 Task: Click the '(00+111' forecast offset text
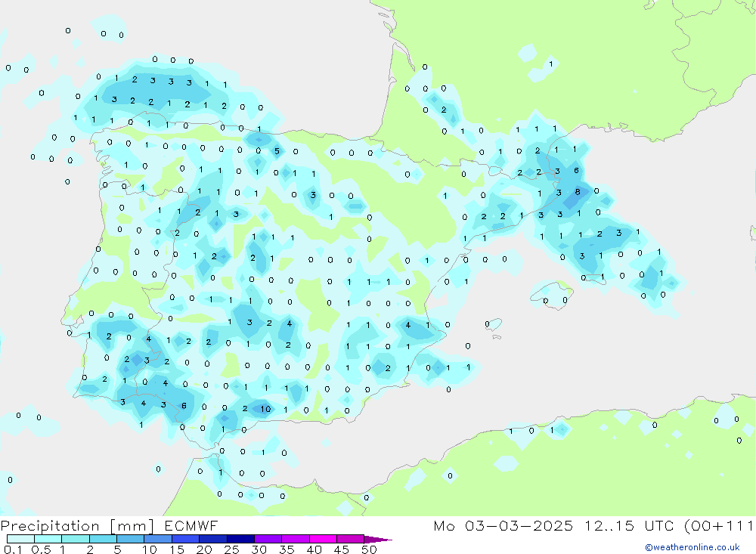[719, 525]
